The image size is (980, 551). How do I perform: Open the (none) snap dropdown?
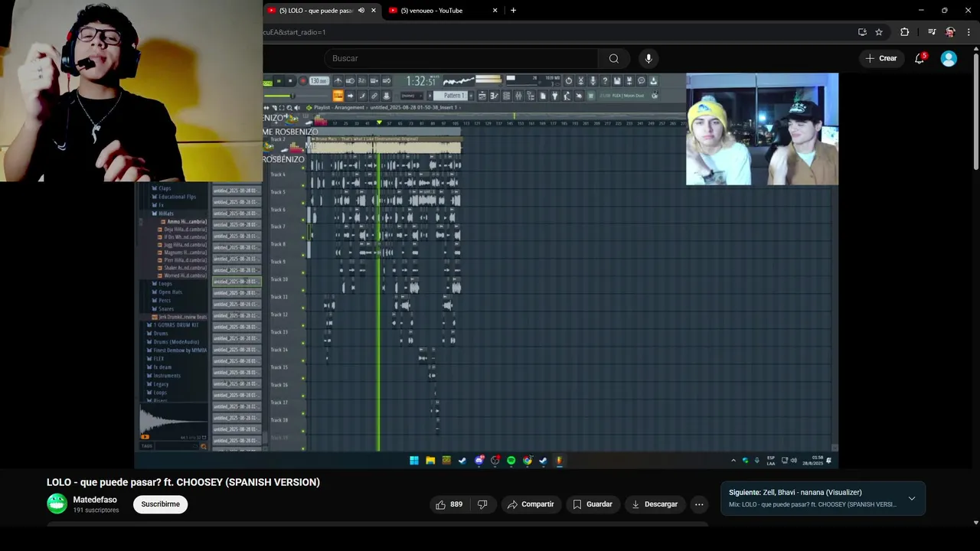point(412,96)
